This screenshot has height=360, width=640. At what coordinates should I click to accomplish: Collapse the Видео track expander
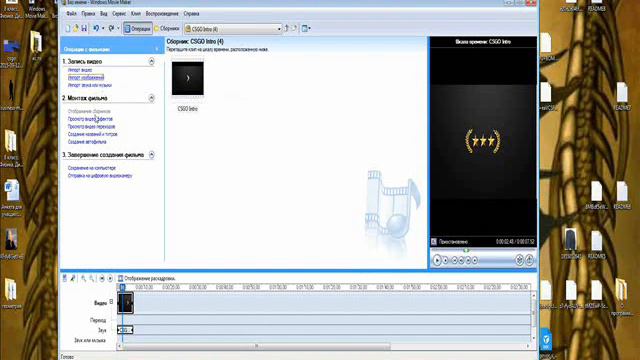pyautogui.click(x=111, y=302)
